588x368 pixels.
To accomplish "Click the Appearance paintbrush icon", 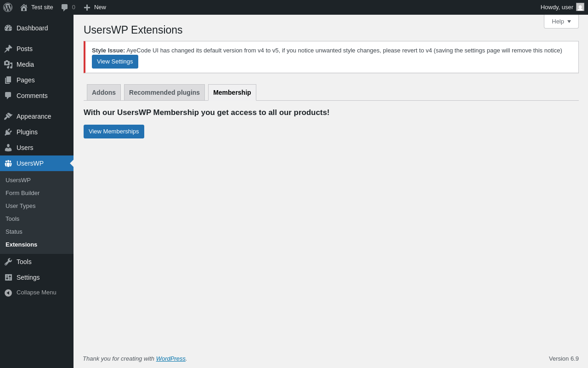I will 8,116.
